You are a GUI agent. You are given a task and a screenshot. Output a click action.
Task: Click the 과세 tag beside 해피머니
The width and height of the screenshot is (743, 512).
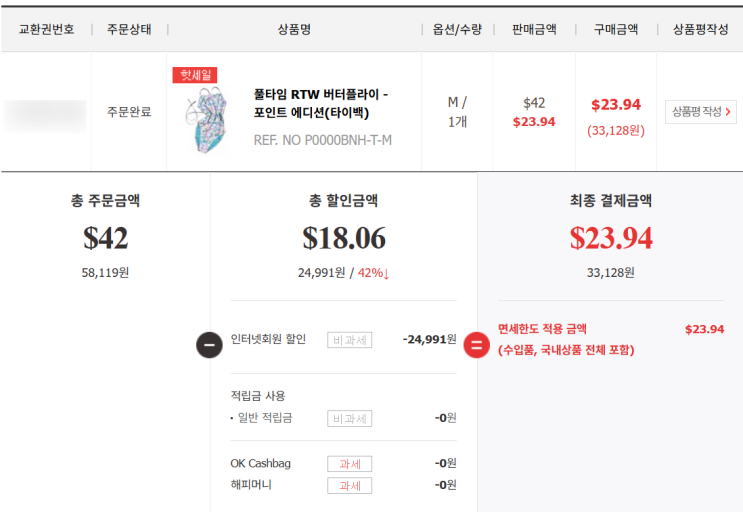click(349, 485)
